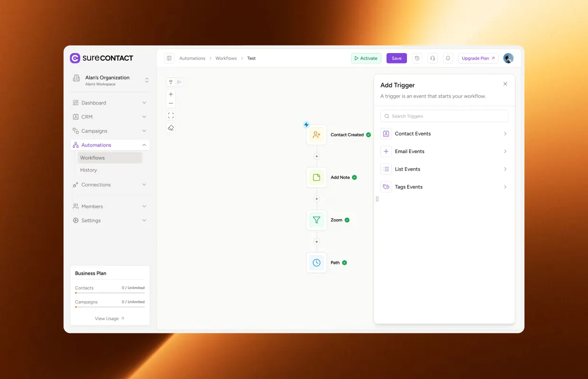Select the Path clock node icon

(317, 263)
